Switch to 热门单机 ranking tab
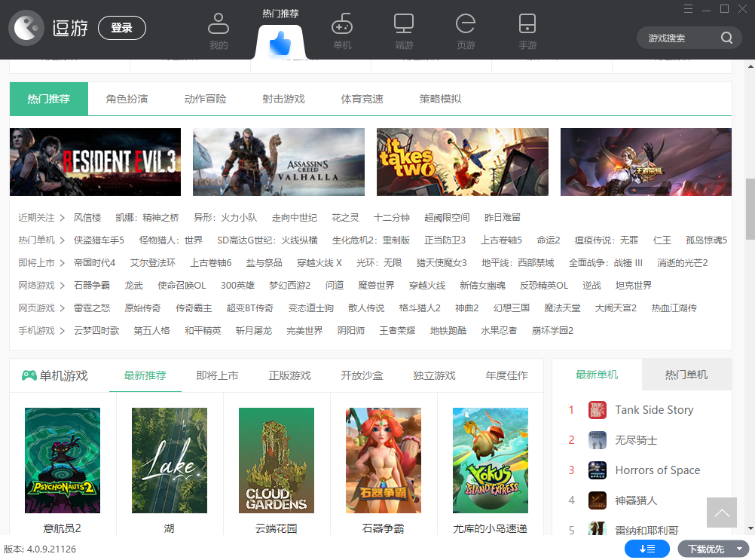This screenshot has width=755, height=560. [686, 375]
